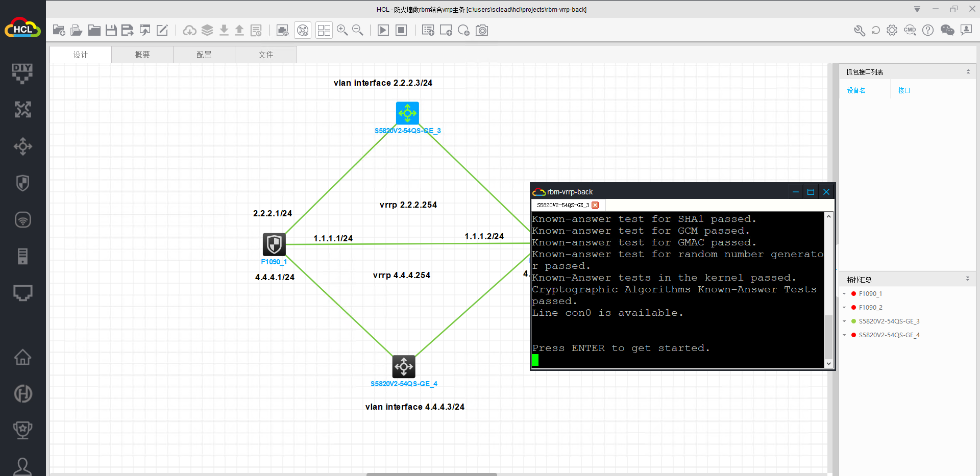Click the wrench tool icon in the toolbar

[860, 31]
